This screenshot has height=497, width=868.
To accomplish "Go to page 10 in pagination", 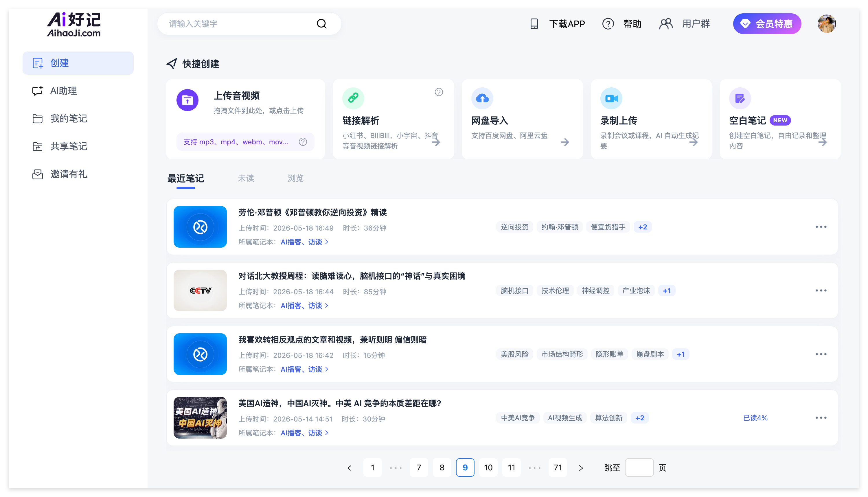I will (x=488, y=467).
